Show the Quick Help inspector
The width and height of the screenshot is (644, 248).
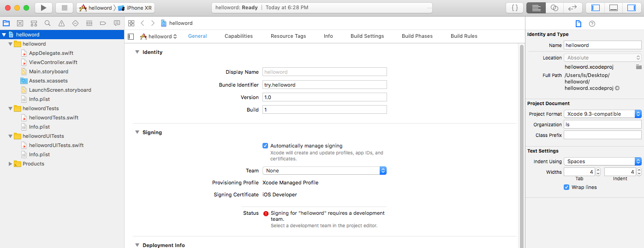(592, 24)
